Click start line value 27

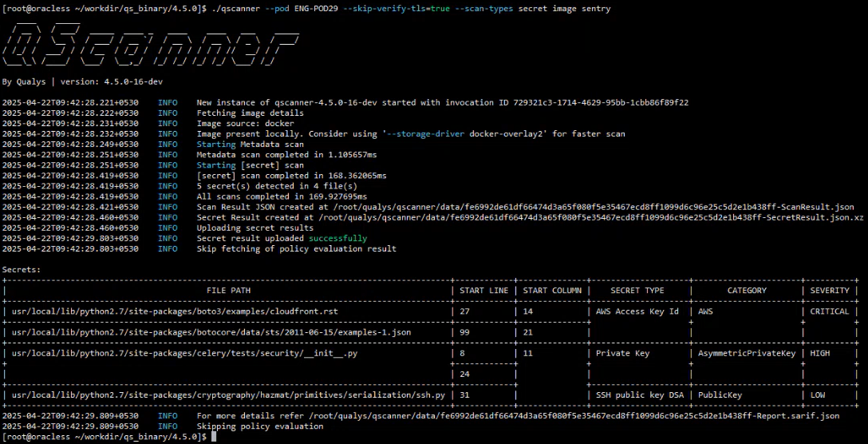[464, 311]
